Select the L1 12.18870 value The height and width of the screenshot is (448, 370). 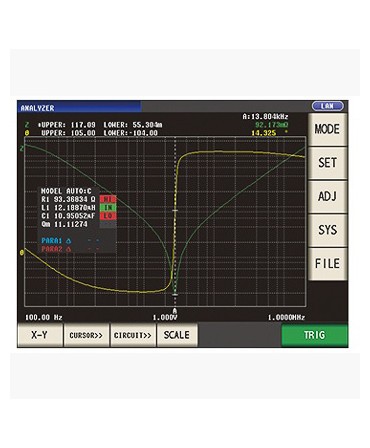tap(68, 208)
